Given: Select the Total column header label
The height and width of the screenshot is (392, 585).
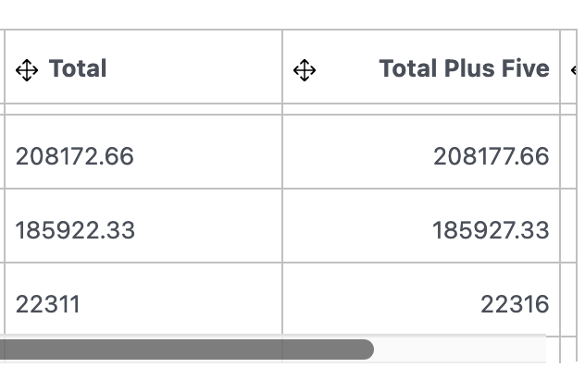Looking at the screenshot, I should tap(78, 68).
